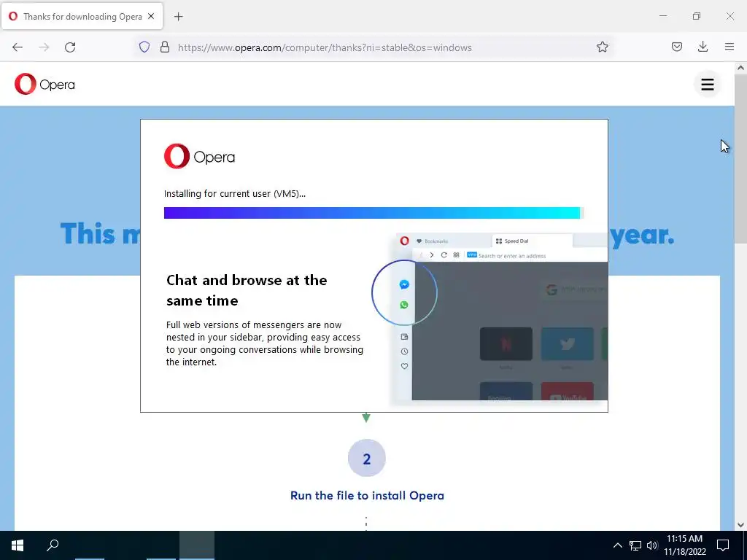Screen dimensions: 747x560
Task: Reload the Opera thanks page
Action: click(70, 47)
